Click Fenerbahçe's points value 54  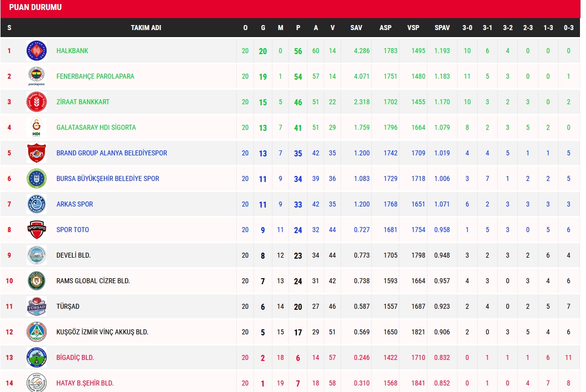pos(298,77)
